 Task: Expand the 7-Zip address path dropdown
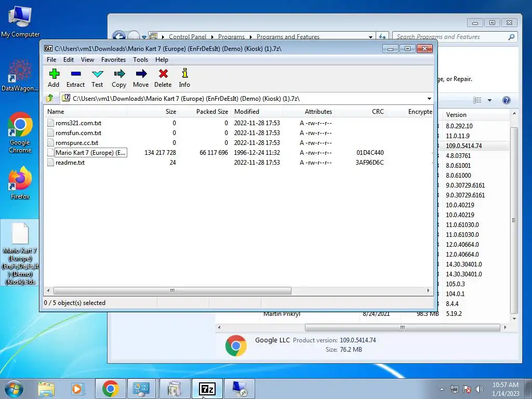click(x=429, y=99)
